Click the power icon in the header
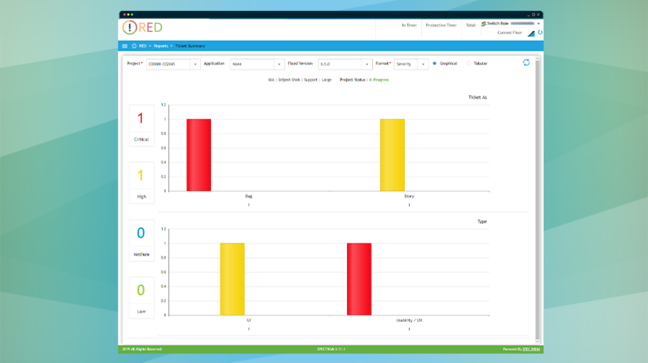648x363 pixels. [x=540, y=33]
